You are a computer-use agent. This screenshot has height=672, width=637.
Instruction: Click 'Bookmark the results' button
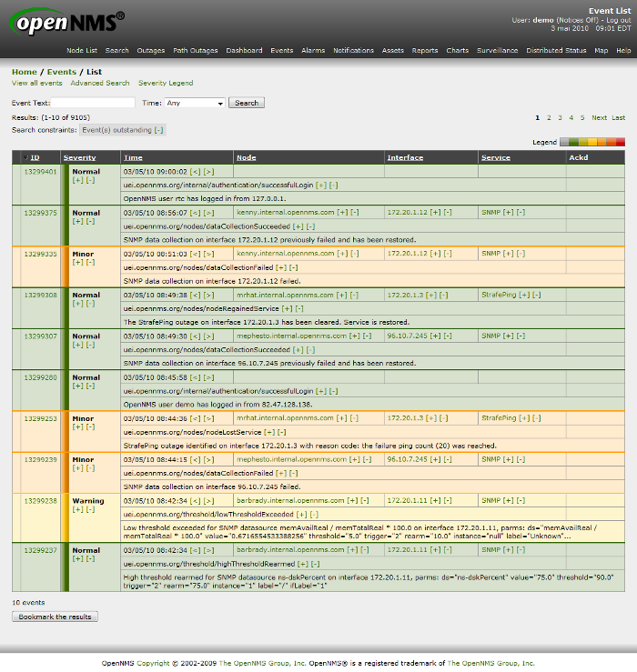pyautogui.click(x=56, y=617)
